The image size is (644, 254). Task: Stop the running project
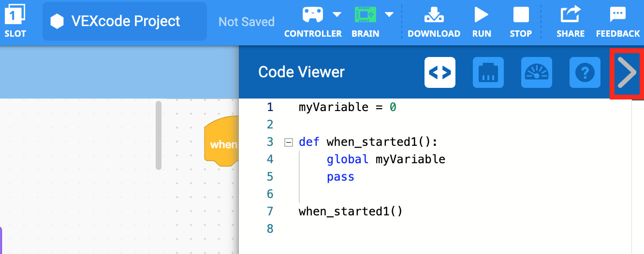pyautogui.click(x=521, y=14)
